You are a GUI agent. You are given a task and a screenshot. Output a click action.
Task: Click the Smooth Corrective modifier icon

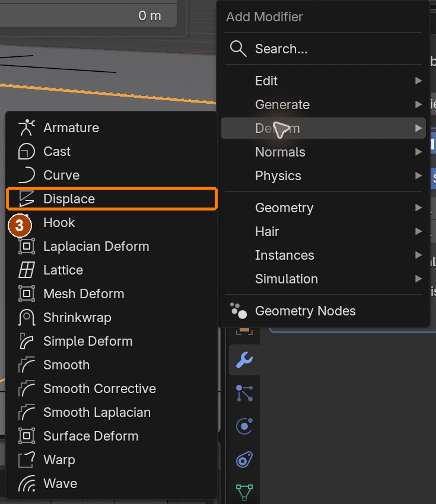[x=26, y=388]
